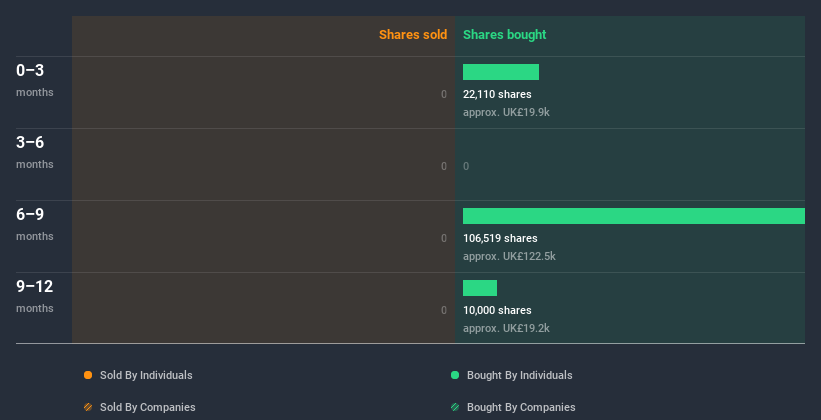
Task: Click the 3–6 months shares sold zero
Action: (x=444, y=167)
